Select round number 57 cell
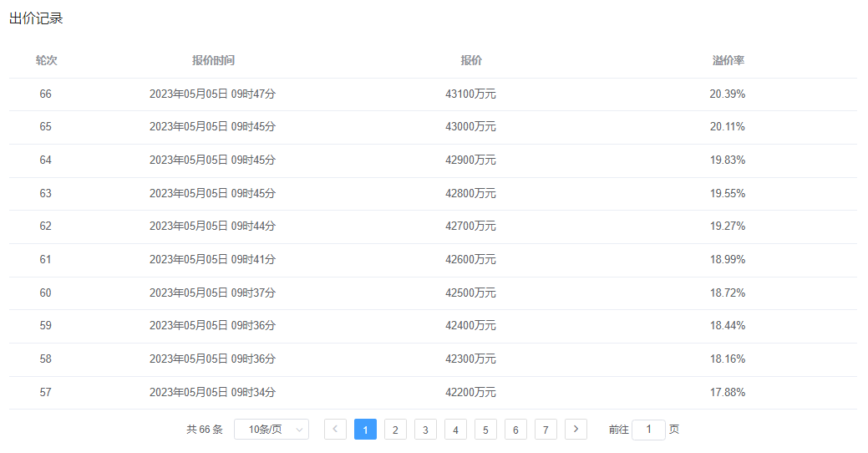Viewport: 868px width, 453px height. [x=45, y=392]
